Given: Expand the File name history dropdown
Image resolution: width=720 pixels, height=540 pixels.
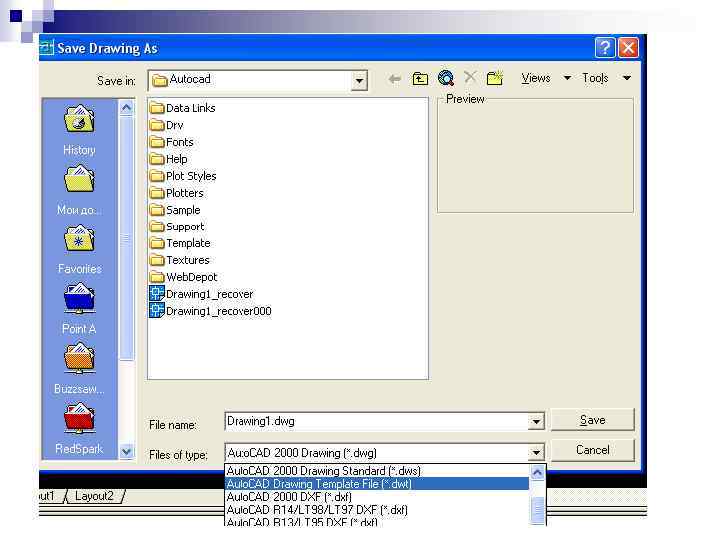Looking at the screenshot, I should click(536, 422).
